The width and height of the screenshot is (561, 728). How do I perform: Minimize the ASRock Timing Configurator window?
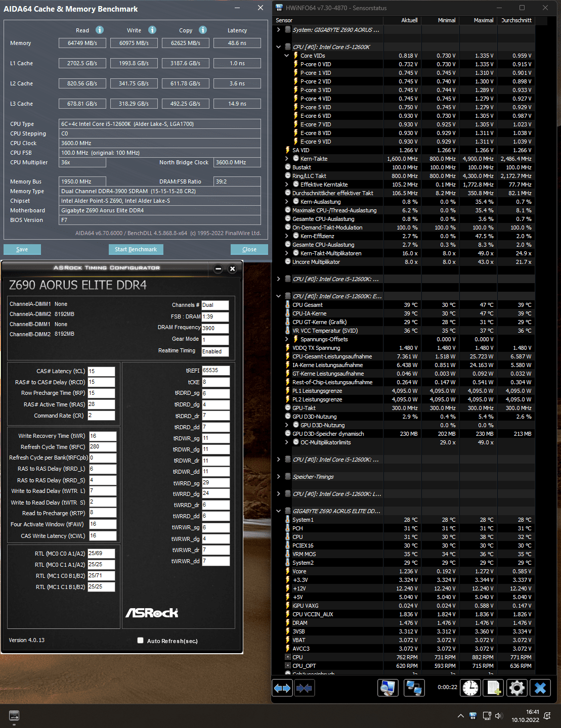pos(218,268)
